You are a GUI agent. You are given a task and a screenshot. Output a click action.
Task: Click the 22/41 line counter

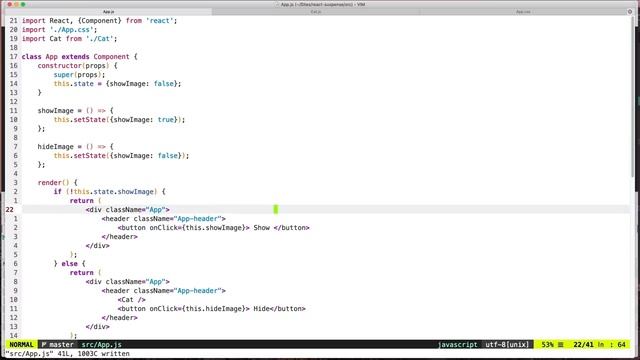click(583, 344)
